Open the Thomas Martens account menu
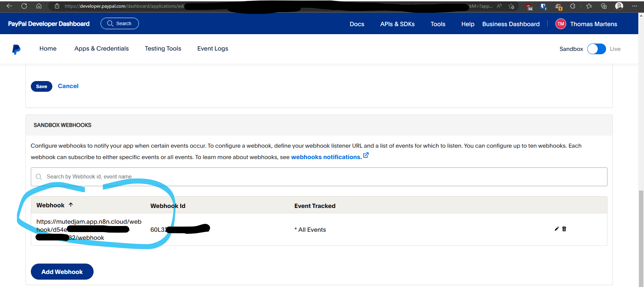This screenshot has height=287, width=644. coord(594,24)
